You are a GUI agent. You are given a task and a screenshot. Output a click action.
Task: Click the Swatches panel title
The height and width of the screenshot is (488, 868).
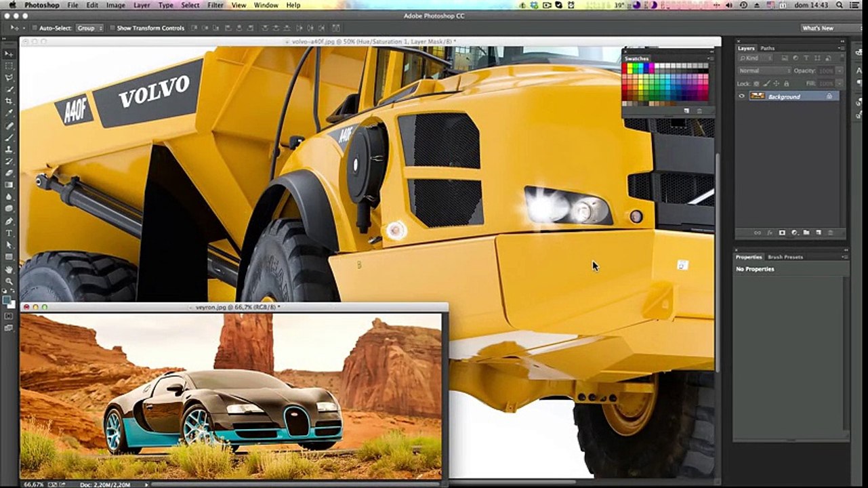click(636, 59)
